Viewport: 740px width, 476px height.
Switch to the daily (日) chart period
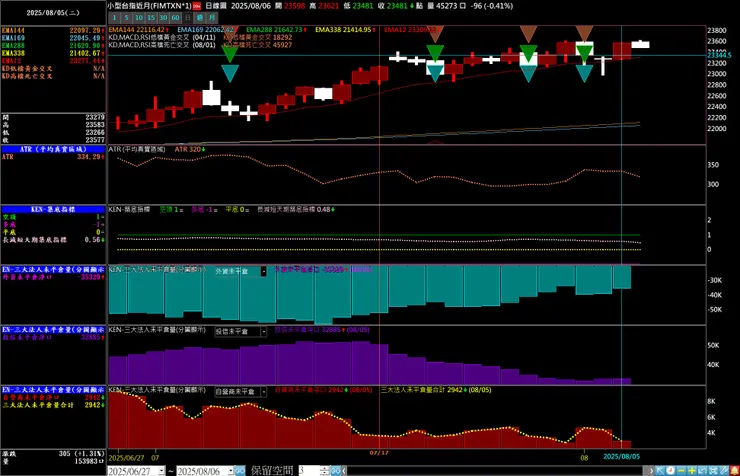[x=188, y=17]
